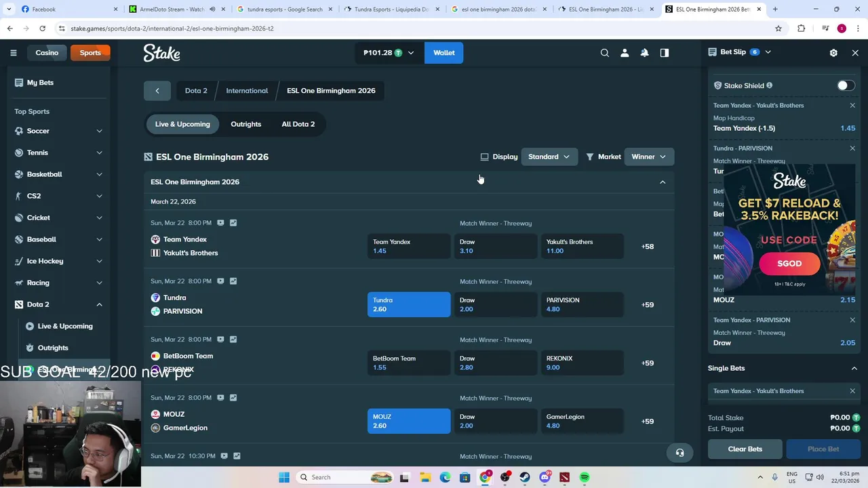Select Yakult's Brothers 11.00 odds
The width and height of the screenshot is (868, 488).
pyautogui.click(x=583, y=246)
